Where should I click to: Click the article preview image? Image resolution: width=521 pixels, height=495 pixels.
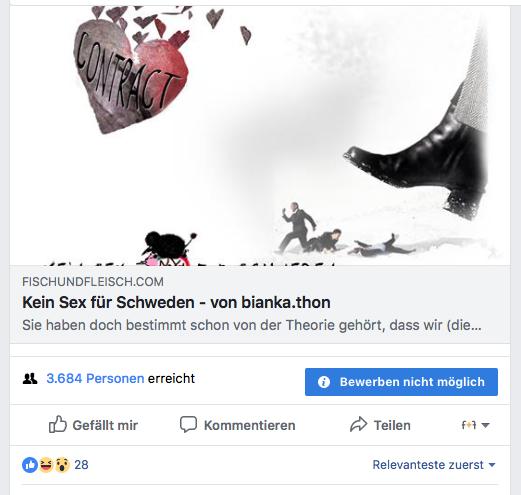coord(260,136)
